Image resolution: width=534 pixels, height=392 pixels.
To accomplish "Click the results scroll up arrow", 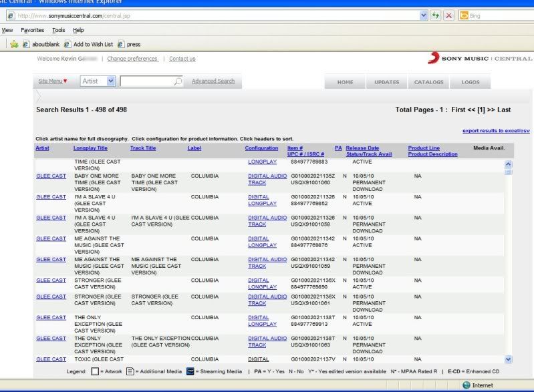I will (508, 164).
